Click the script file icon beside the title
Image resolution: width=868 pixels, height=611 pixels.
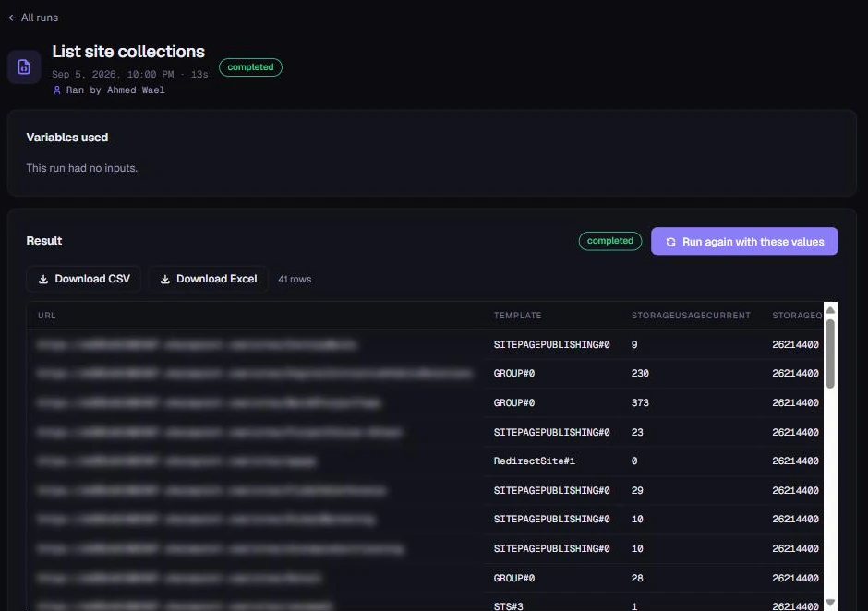pos(24,67)
